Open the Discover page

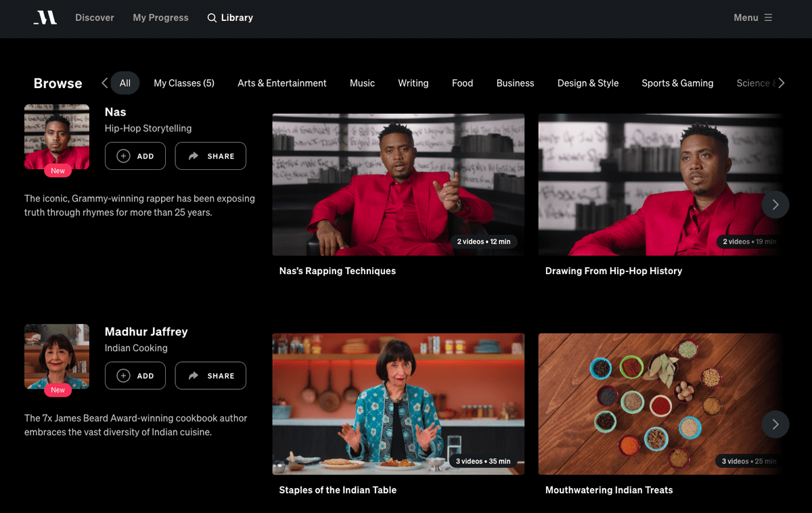95,18
